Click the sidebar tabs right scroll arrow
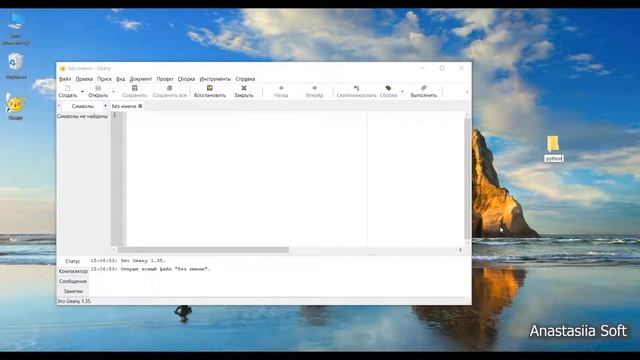 [105, 106]
